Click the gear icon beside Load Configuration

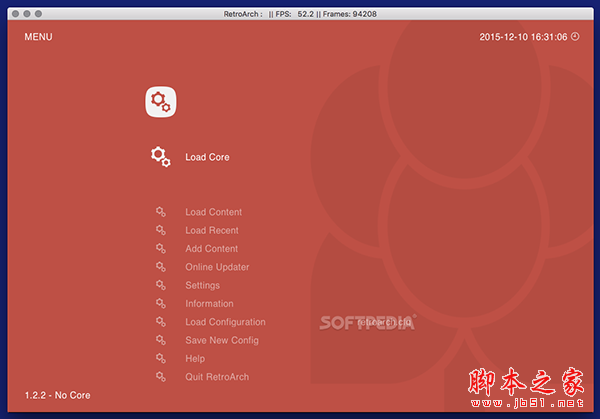[x=161, y=322]
